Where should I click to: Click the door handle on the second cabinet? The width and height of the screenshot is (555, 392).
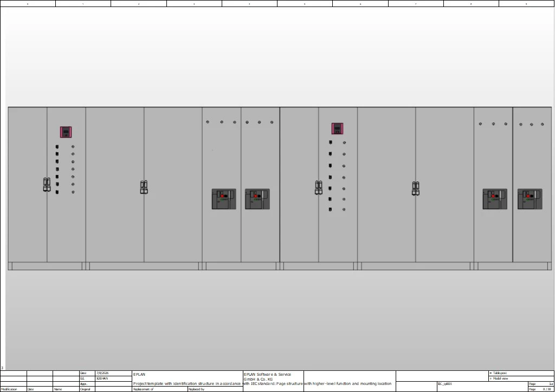tap(144, 187)
